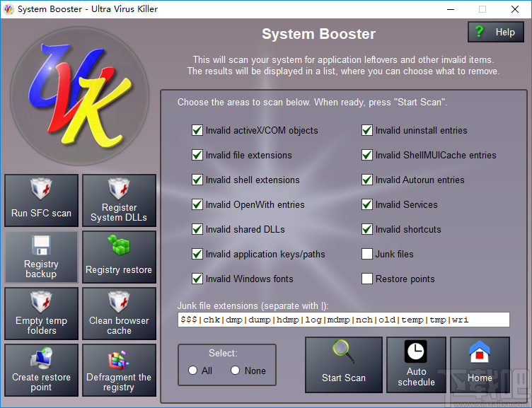Toggle Invalid ShellMUICache entries checkbox

point(366,155)
